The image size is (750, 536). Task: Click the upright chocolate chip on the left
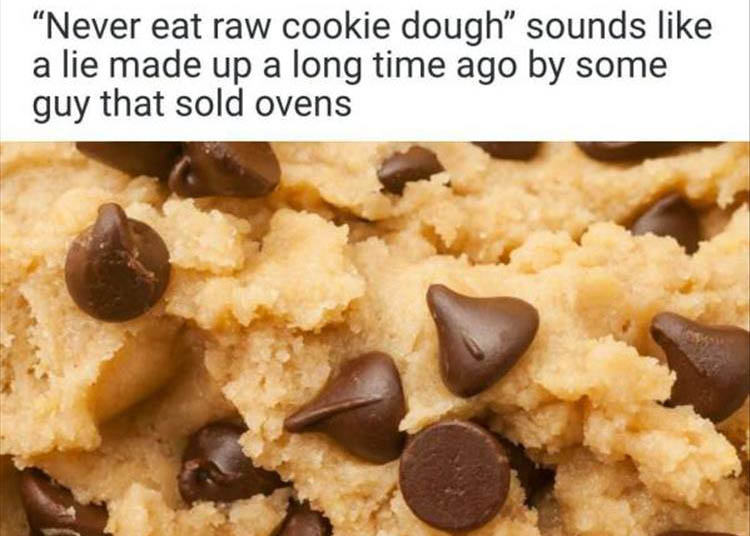(x=118, y=263)
